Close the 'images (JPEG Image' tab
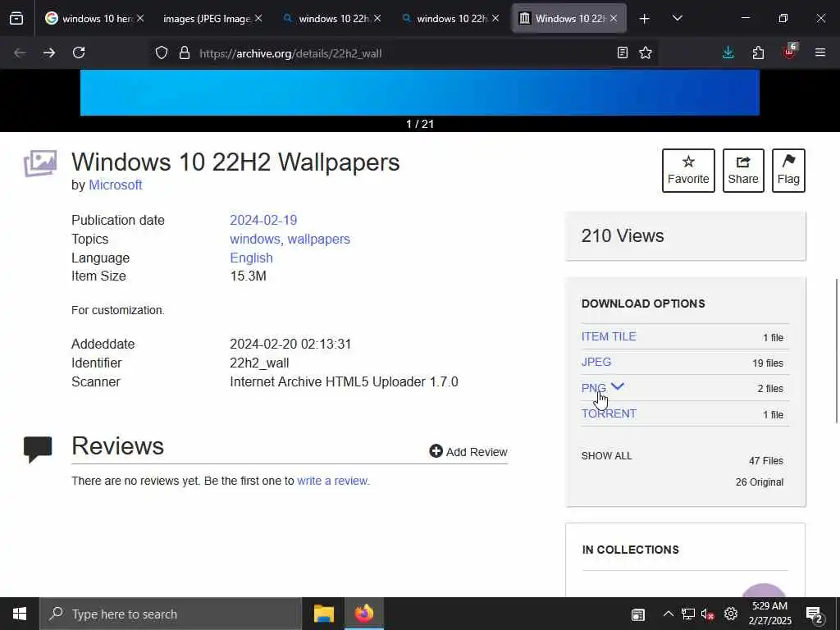The image size is (840, 630). (x=258, y=19)
